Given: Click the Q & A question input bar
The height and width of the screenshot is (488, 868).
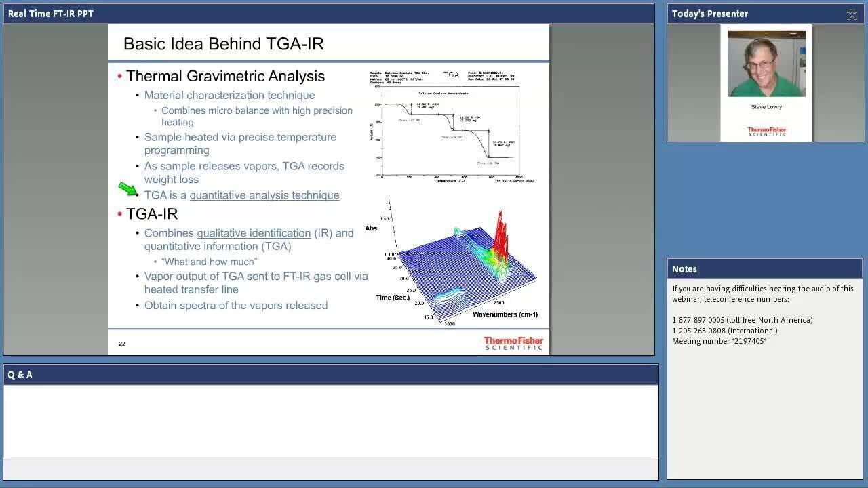Looking at the screenshot, I should (330, 468).
